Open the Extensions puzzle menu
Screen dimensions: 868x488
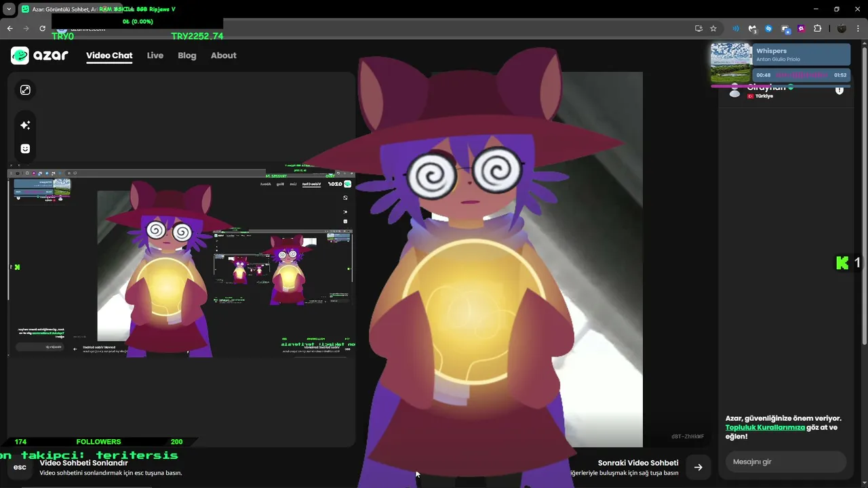(817, 28)
